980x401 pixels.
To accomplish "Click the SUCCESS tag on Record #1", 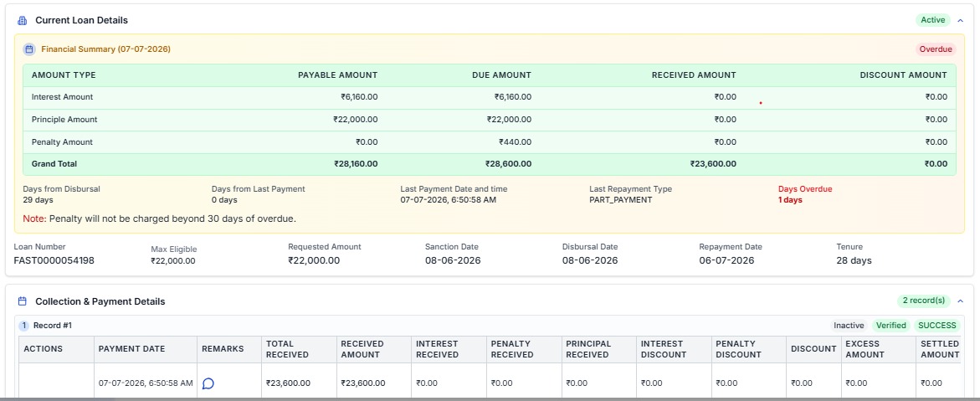I will click(x=936, y=326).
